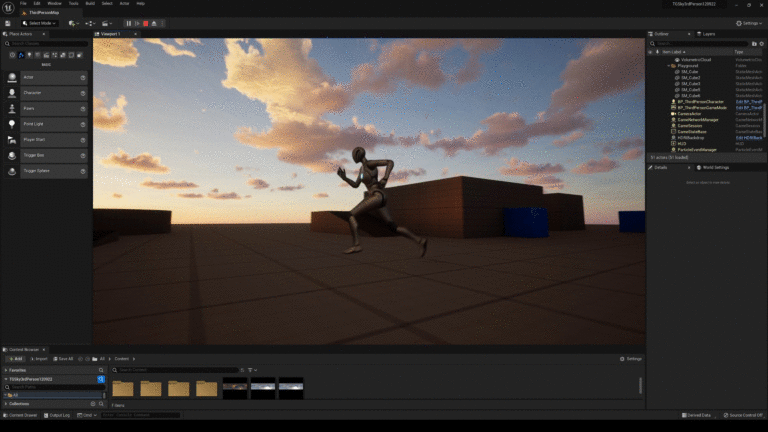The image size is (768, 432).
Task: Click Import in the Content Browser
Action: (x=39, y=359)
